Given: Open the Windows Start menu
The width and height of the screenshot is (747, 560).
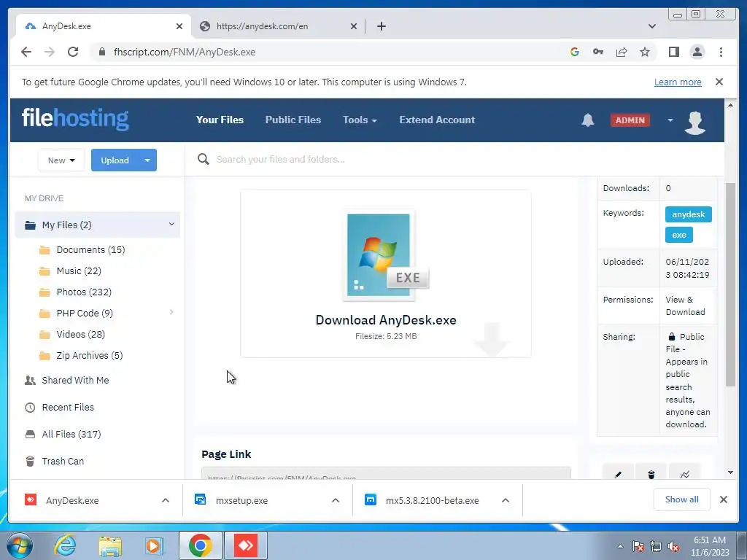Looking at the screenshot, I should tap(20, 546).
